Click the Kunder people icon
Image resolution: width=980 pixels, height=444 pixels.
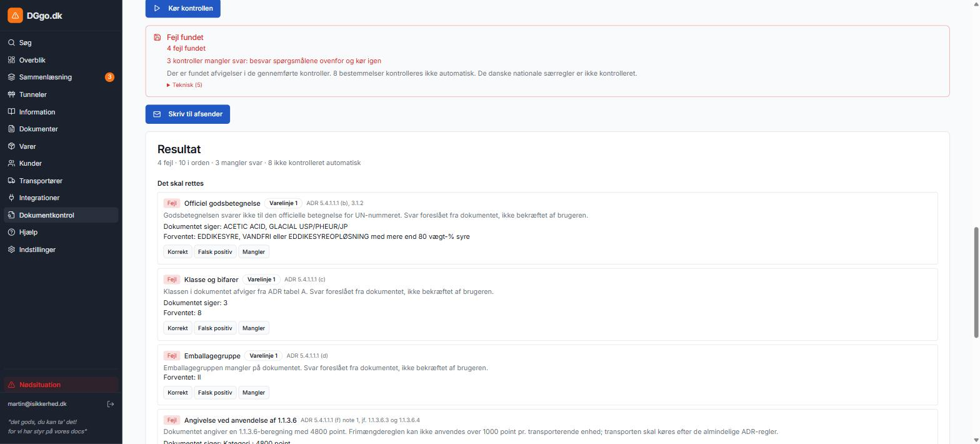click(11, 163)
